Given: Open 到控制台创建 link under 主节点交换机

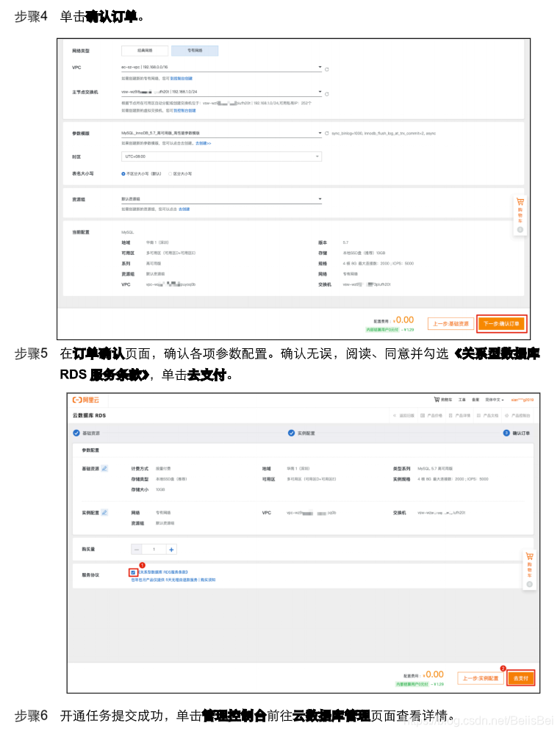Looking at the screenshot, I should [184, 110].
